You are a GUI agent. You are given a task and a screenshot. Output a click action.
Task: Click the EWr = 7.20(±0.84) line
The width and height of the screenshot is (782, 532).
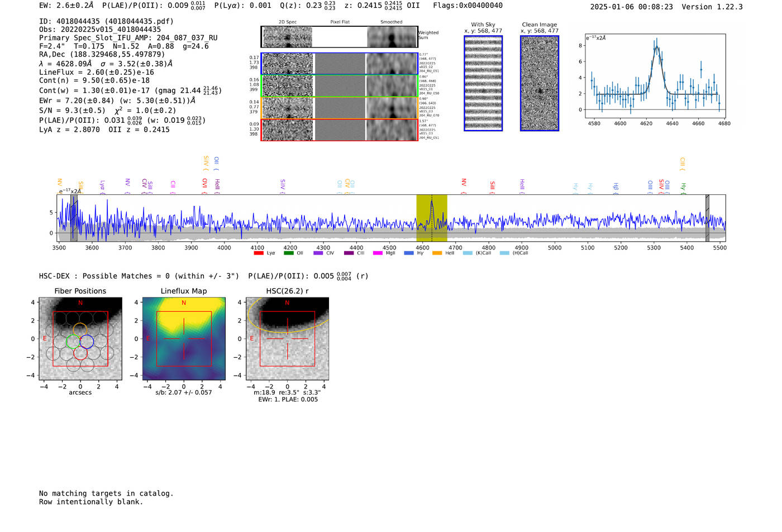pyautogui.click(x=117, y=100)
